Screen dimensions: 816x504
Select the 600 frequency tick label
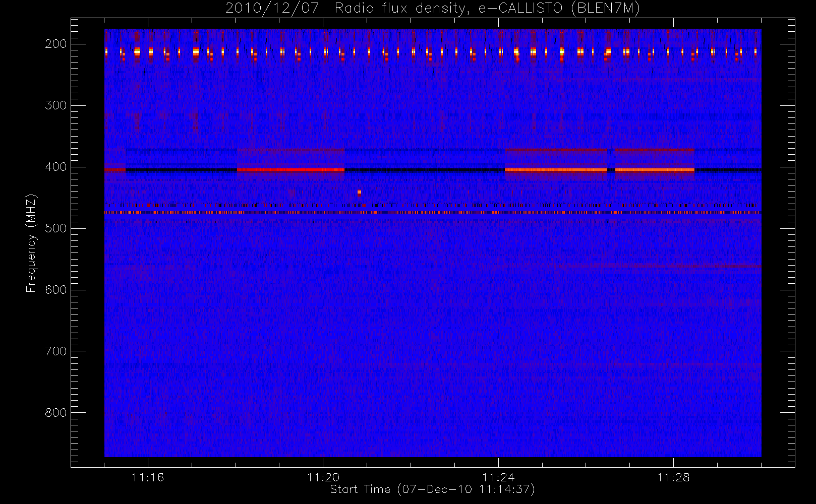56,290
